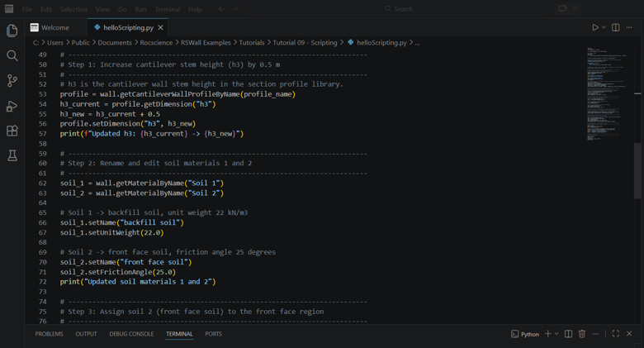The image size is (644, 348).
Task: Click the print("Updated soil materials 1 and 2") line
Action: click(x=138, y=282)
